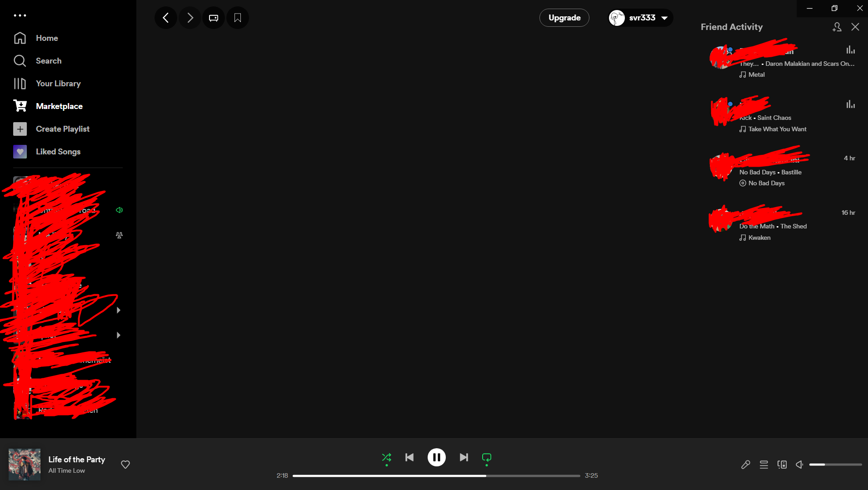Viewport: 868px width, 490px height.
Task: Open the Find Friends panel
Action: coord(837,27)
